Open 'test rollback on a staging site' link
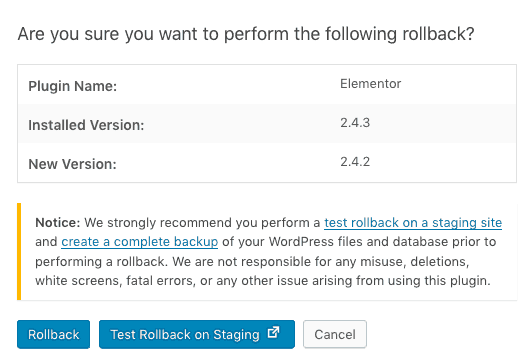The height and width of the screenshot is (362, 532). pyautogui.click(x=413, y=223)
